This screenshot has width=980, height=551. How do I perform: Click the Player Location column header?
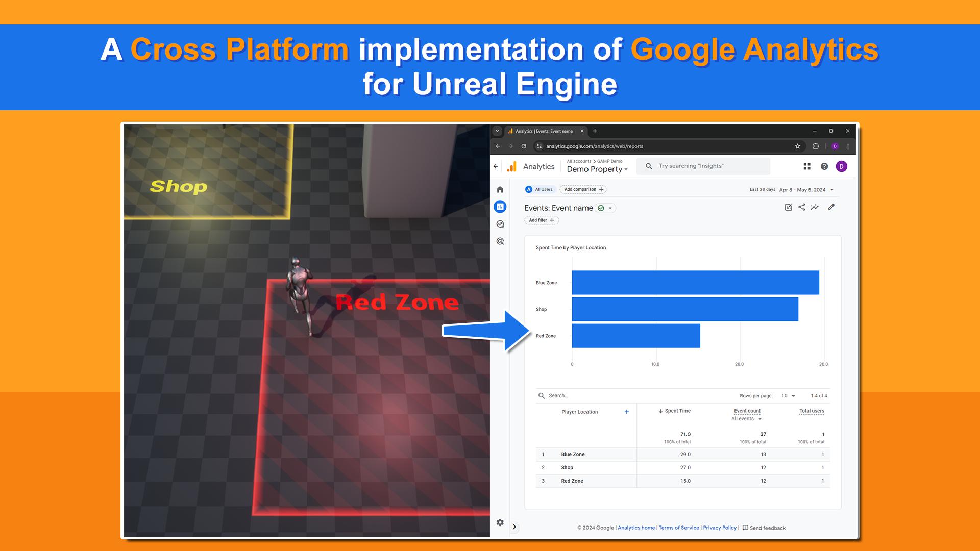(x=579, y=411)
